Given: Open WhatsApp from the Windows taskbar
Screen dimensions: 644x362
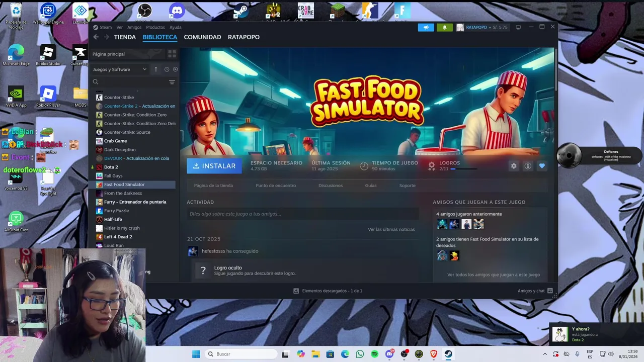Looking at the screenshot, I should pyautogui.click(x=360, y=354).
